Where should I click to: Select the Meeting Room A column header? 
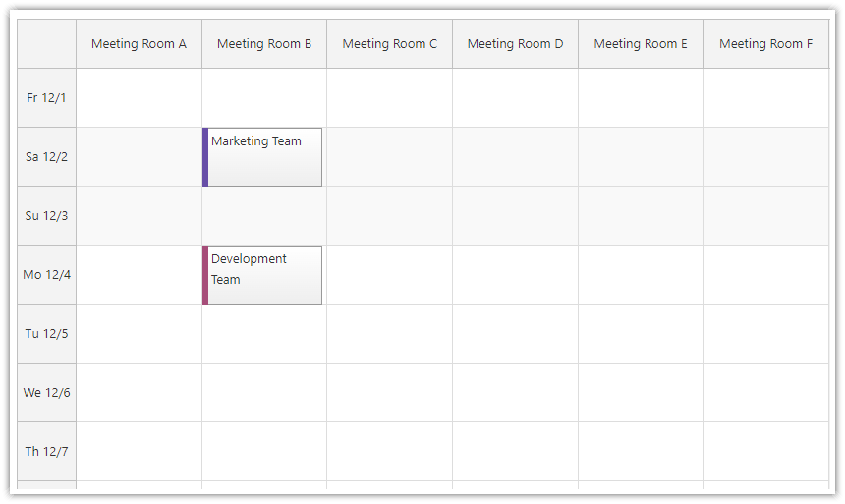point(140,43)
